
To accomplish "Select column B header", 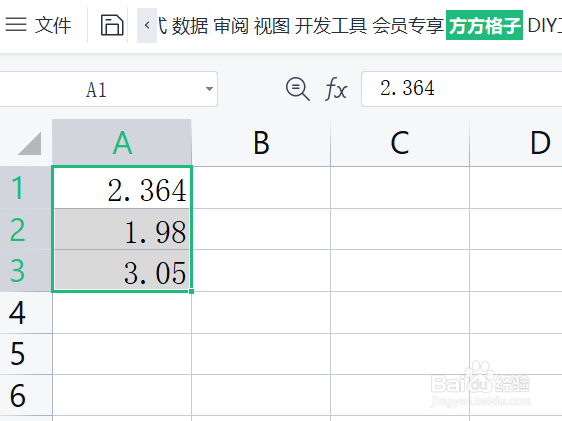I will (x=261, y=143).
